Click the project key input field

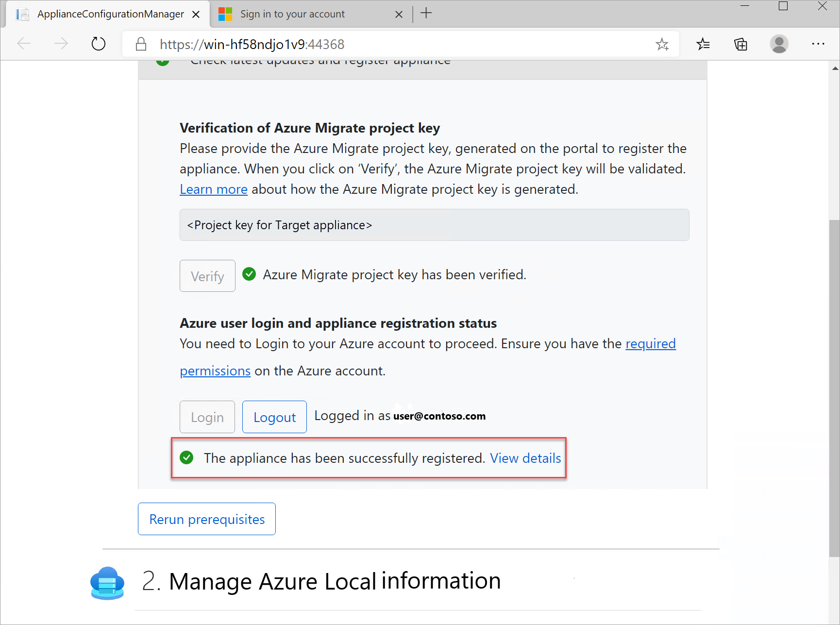(x=434, y=224)
